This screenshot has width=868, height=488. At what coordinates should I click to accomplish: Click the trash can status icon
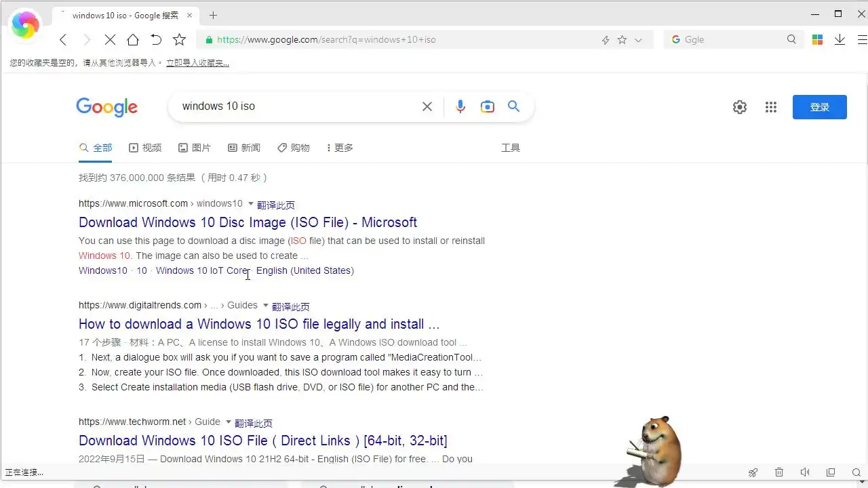tap(779, 472)
